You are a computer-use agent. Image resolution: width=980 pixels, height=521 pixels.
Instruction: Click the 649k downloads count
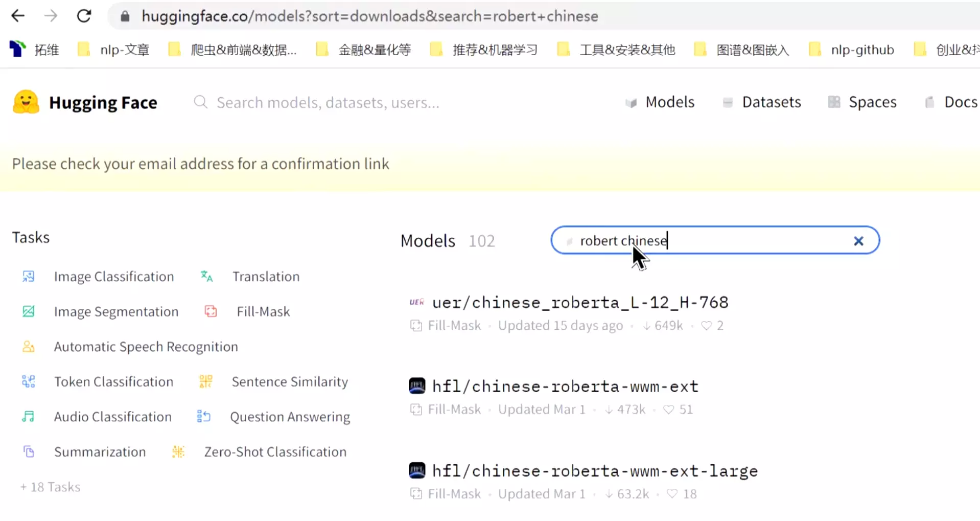point(663,326)
